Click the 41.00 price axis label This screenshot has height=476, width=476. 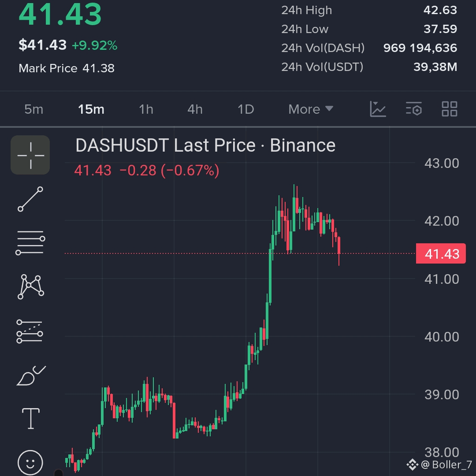click(442, 279)
